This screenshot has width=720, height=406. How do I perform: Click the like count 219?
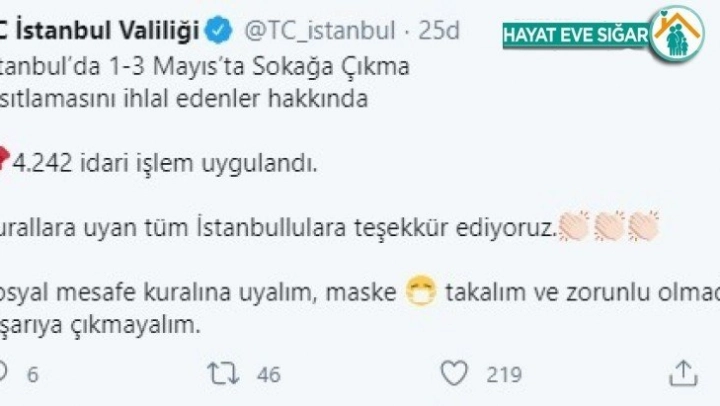click(x=504, y=375)
